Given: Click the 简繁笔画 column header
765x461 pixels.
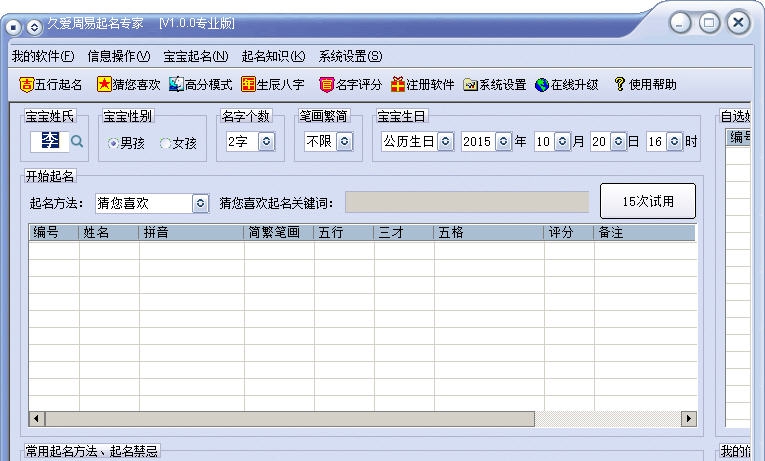Looking at the screenshot, I should (x=279, y=233).
